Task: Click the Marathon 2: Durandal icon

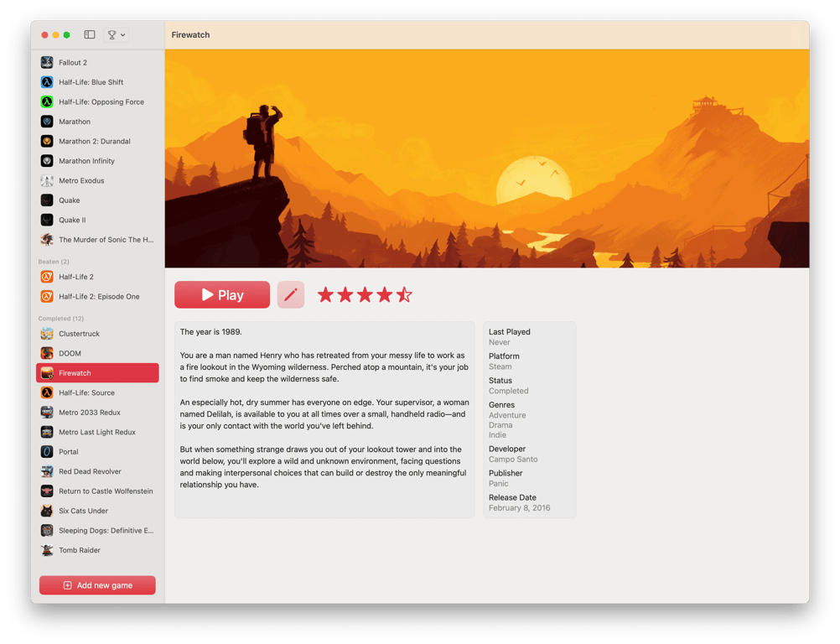Action: [47, 141]
